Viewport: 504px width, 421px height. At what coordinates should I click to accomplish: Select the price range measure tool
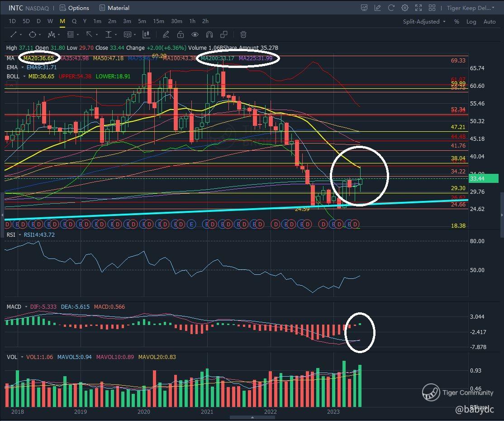tap(109, 34)
